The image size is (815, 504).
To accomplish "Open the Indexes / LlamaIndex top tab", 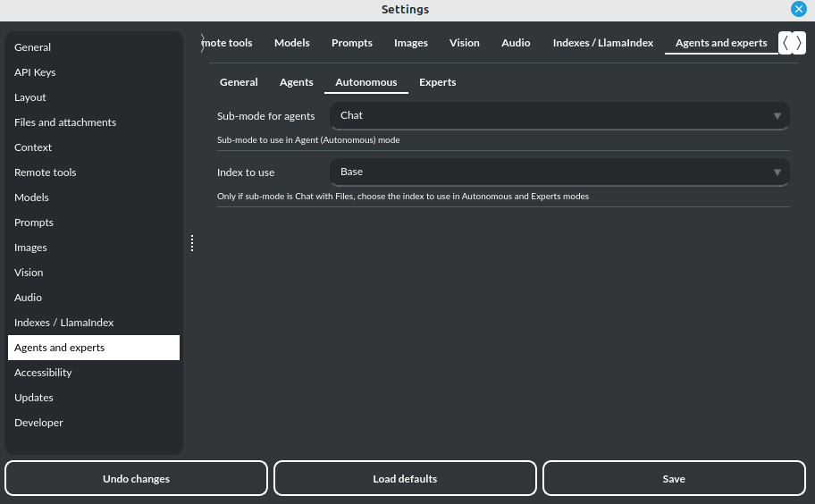I will click(x=603, y=43).
